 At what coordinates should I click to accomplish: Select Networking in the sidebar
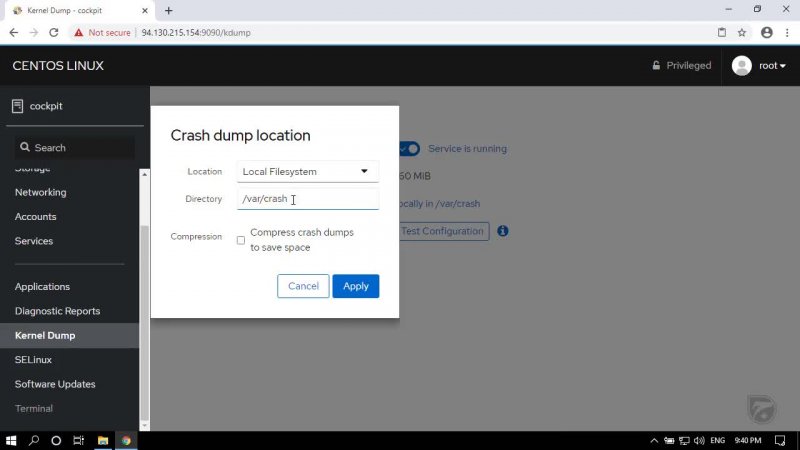pos(40,192)
